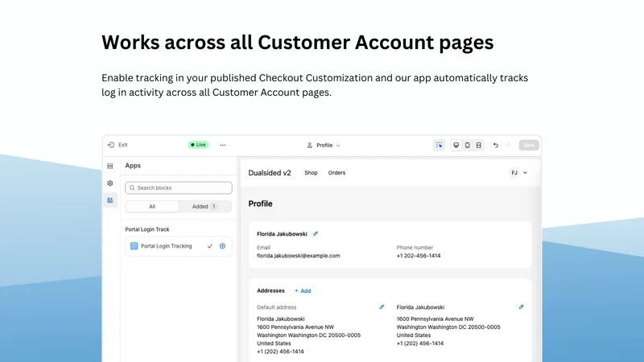
Task: Expand the FJ account menu
Action: click(x=518, y=173)
